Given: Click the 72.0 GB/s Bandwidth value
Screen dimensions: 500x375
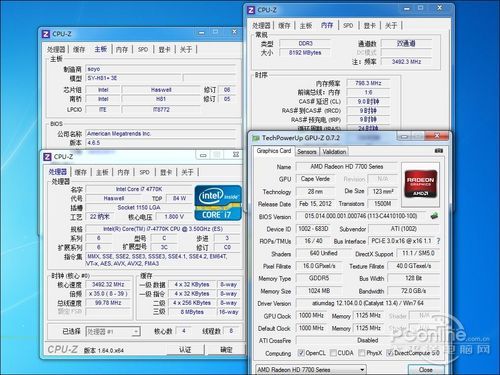Looking at the screenshot, I should pos(414,291).
